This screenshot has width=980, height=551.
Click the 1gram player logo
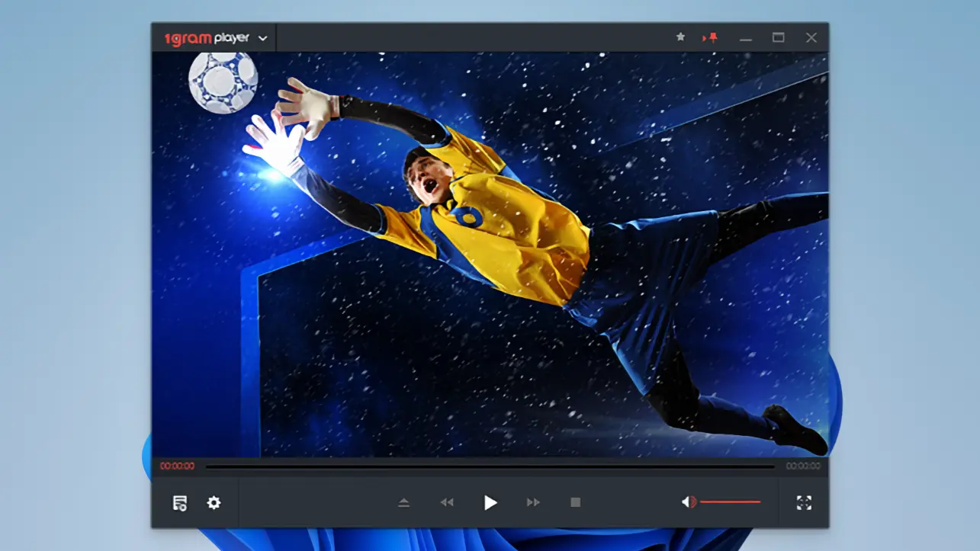[207, 38]
